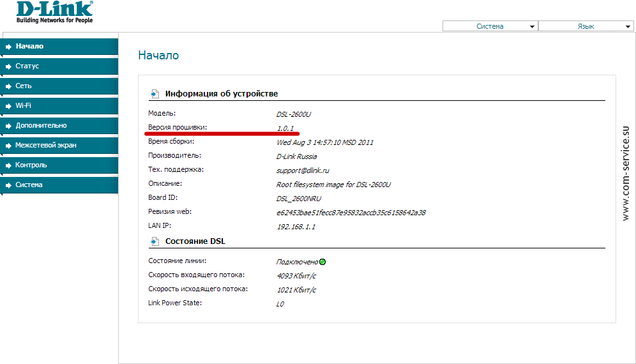
Task: Click Информация об устройстве section title
Action: pyautogui.click(x=222, y=94)
